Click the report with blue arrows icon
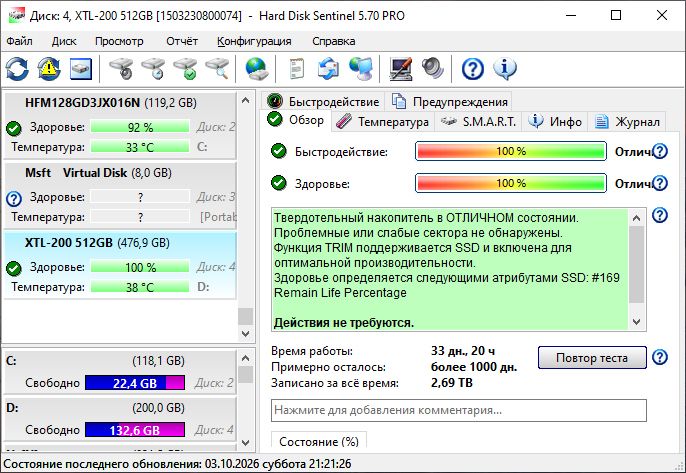Image resolution: width=686 pixels, height=473 pixels. tap(329, 69)
